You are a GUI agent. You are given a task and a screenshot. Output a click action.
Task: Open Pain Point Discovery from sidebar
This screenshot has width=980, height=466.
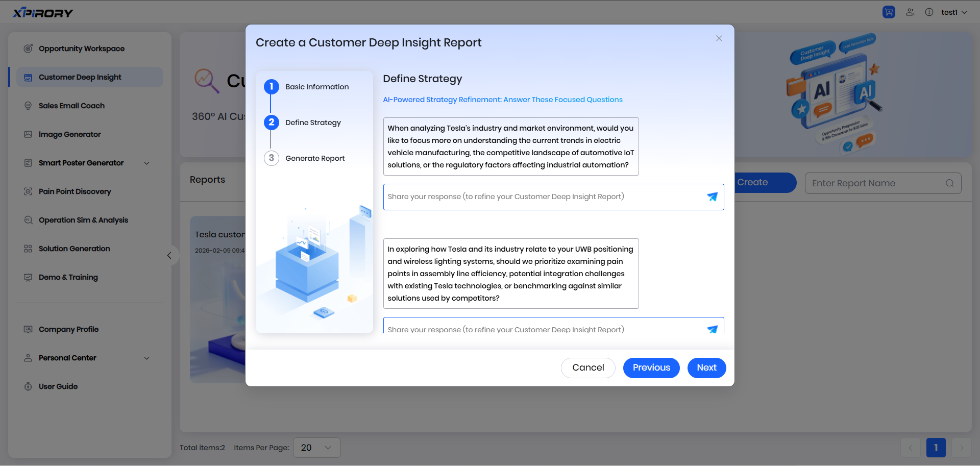(75, 191)
